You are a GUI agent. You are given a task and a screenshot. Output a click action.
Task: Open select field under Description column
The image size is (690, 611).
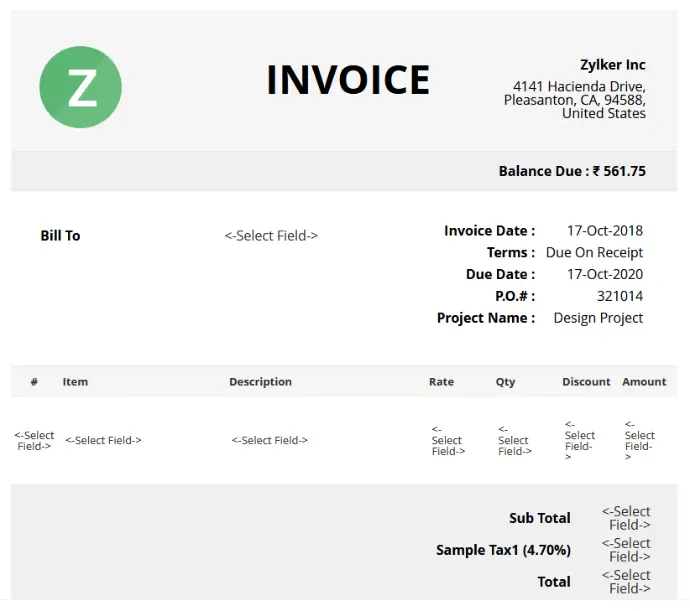[x=270, y=441]
